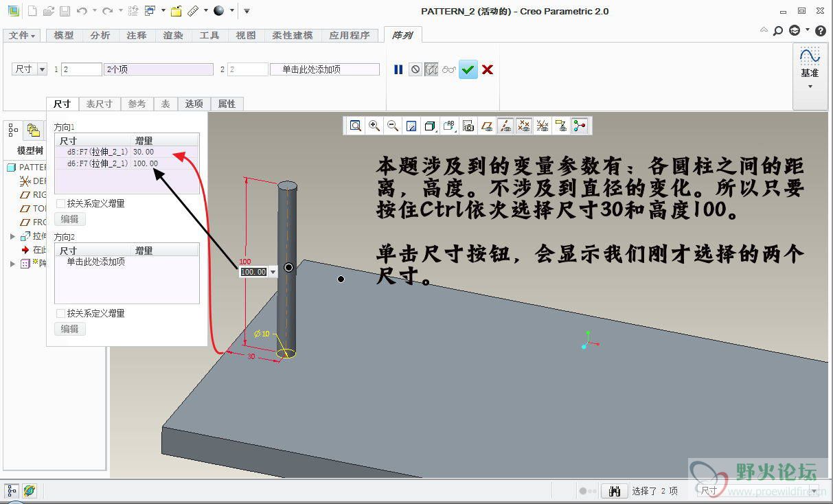Accept pattern with green checkmark
The height and width of the screenshot is (504, 833).
point(468,69)
